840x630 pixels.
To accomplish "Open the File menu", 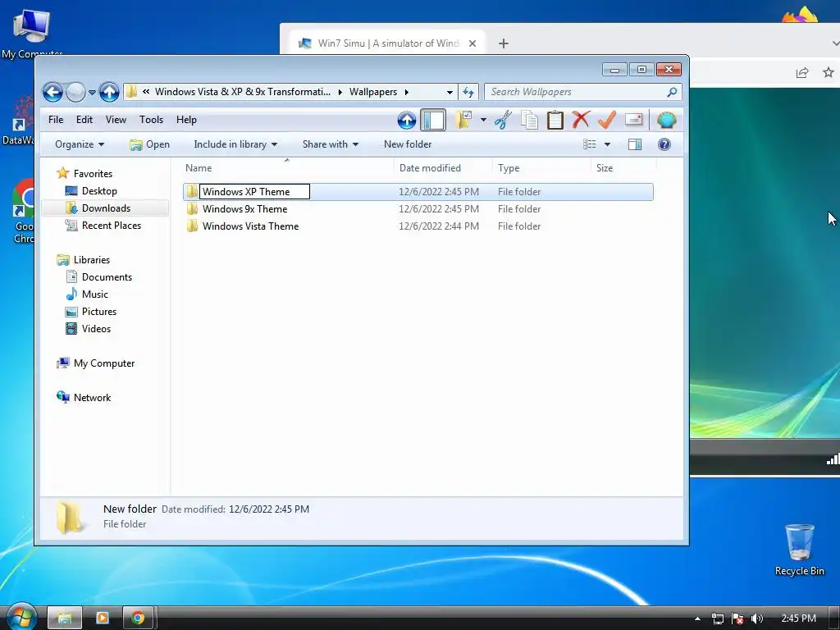I will pos(56,120).
